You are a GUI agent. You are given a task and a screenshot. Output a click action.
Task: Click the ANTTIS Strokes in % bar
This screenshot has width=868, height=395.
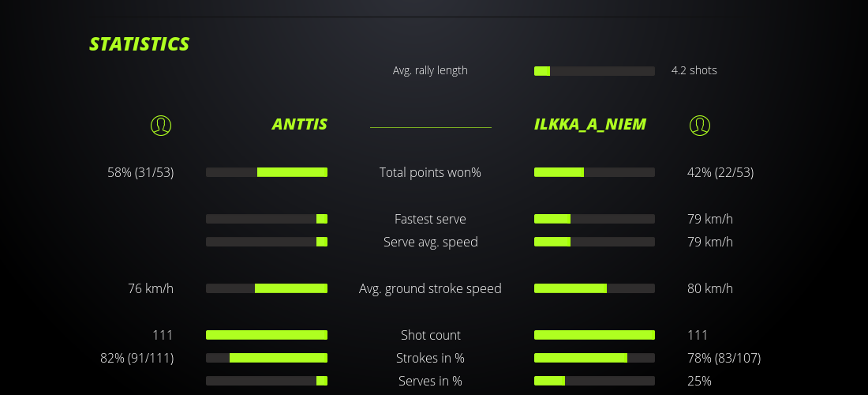pyautogui.click(x=267, y=358)
